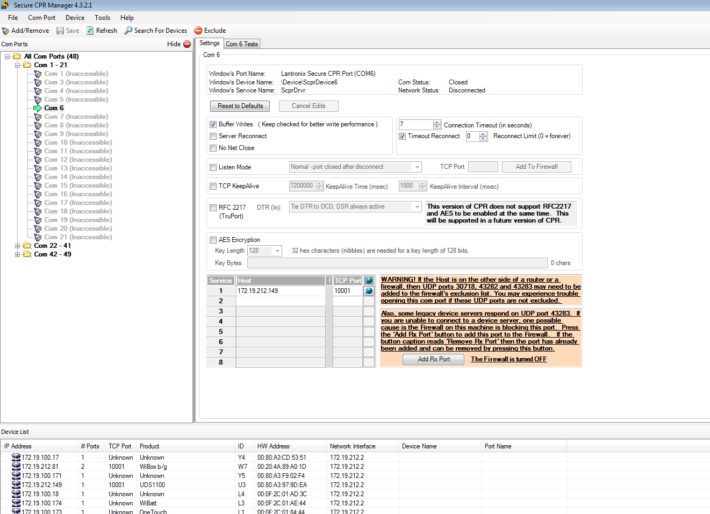Viewport: 710px width, 514px height.
Task: Click the red Exclude icon
Action: tap(198, 31)
